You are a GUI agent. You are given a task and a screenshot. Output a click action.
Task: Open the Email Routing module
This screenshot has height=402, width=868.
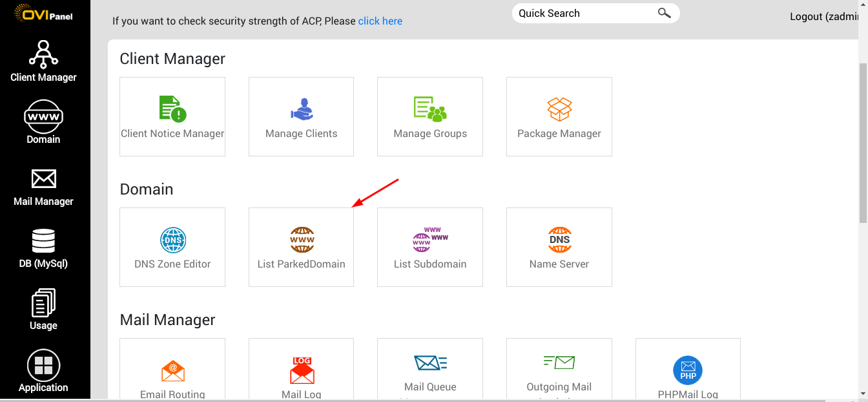pyautogui.click(x=172, y=370)
